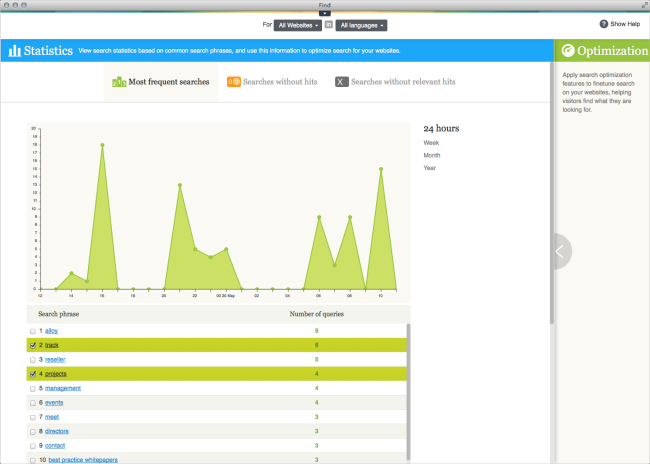
Task: Switch to Searches without relevant hits tab
Action: 403,81
